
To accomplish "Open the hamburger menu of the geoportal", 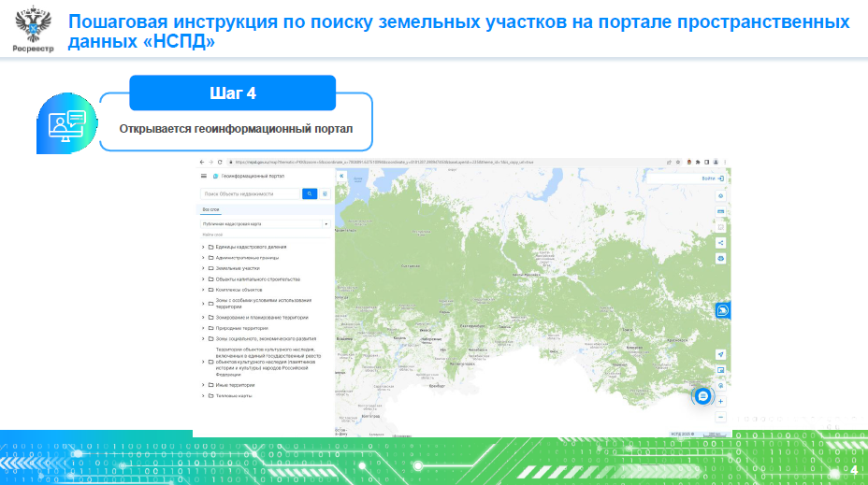I will [x=204, y=176].
